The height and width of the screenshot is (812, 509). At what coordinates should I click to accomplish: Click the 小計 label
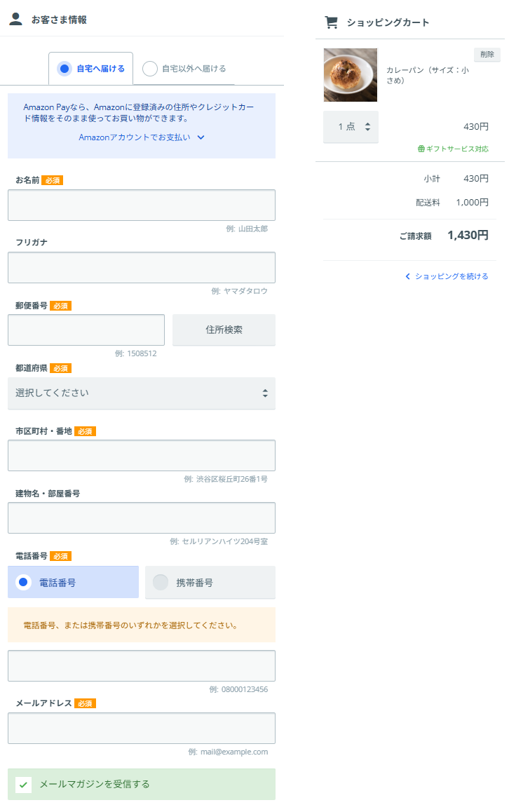point(432,179)
